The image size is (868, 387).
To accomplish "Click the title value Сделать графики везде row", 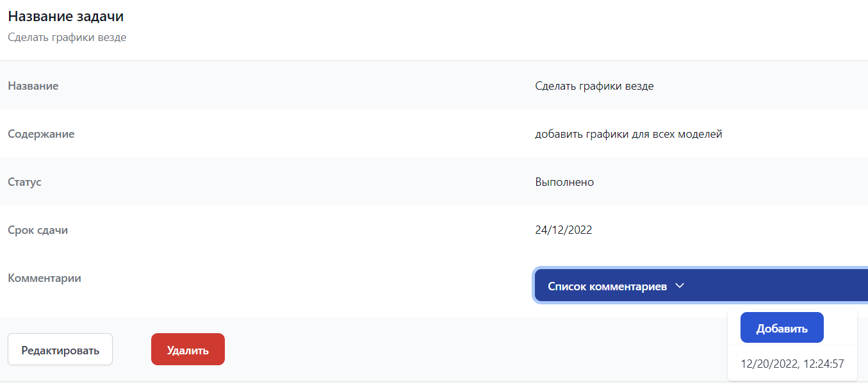I will pos(594,85).
